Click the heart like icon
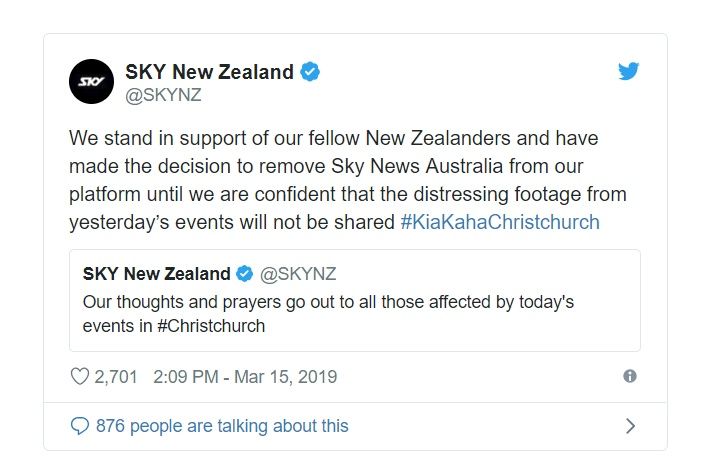 80,376
